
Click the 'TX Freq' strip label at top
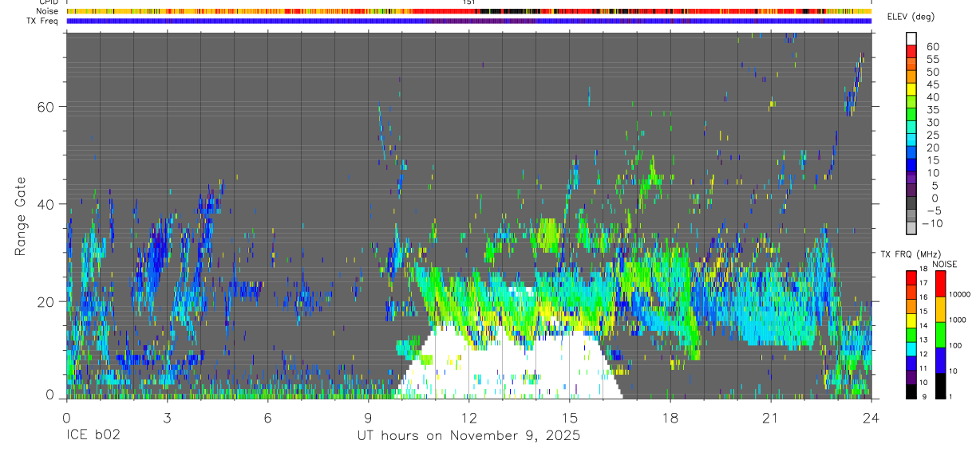(42, 21)
